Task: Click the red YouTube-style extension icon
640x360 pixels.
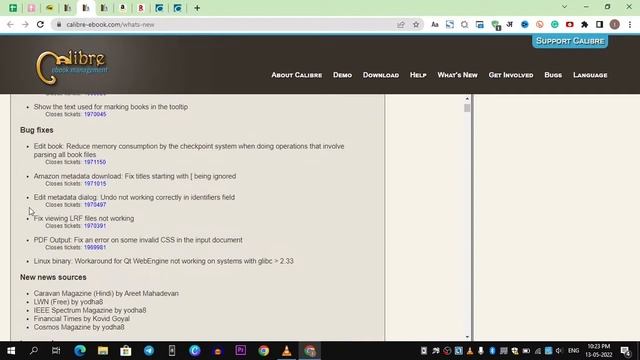Action: tap(569, 24)
